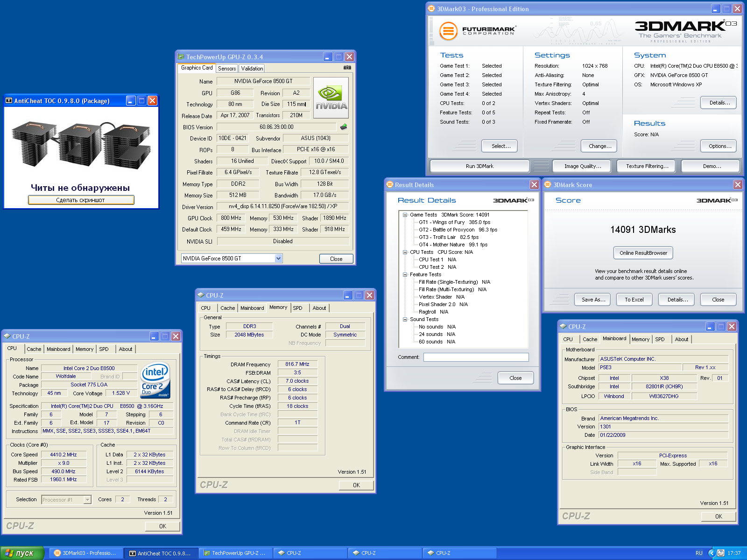Open the CPU tab in CPU-Z Mainboard window
The width and height of the screenshot is (747, 560).
tap(568, 339)
